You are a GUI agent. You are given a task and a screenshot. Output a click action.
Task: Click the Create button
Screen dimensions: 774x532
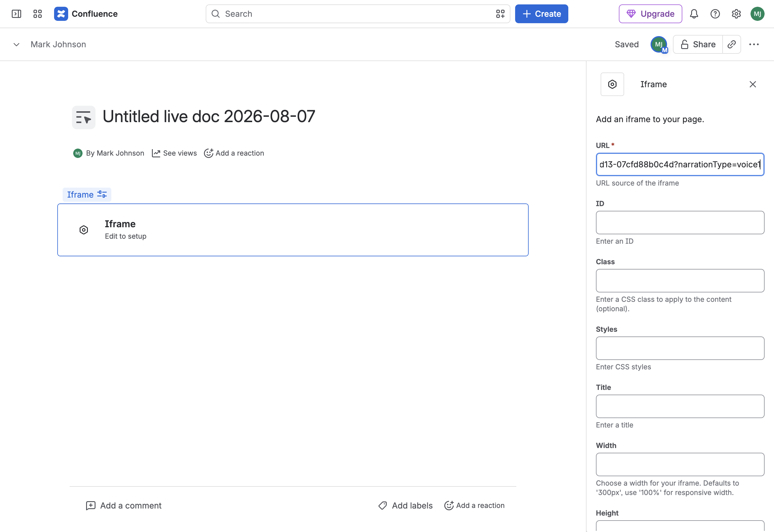pos(542,14)
